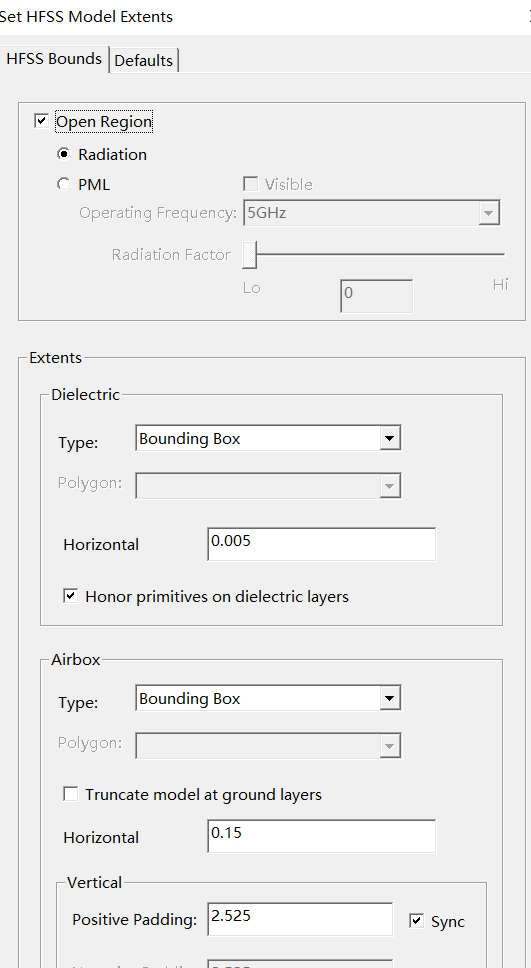Viewport: 531px width, 968px height.
Task: Open the Dielectric Type dropdown
Action: [268, 438]
